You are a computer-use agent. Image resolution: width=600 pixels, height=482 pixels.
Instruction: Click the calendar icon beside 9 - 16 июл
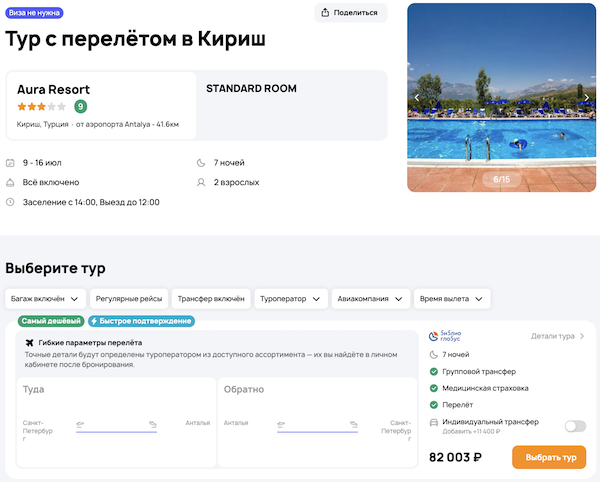point(11,163)
